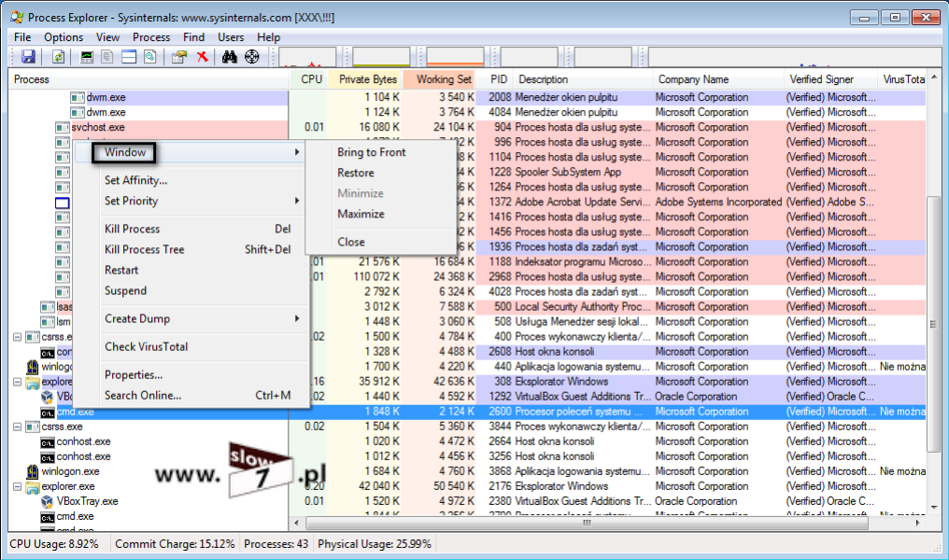The height and width of the screenshot is (560, 949).
Task: Toggle the process tree view icon
Action: pos(107,57)
